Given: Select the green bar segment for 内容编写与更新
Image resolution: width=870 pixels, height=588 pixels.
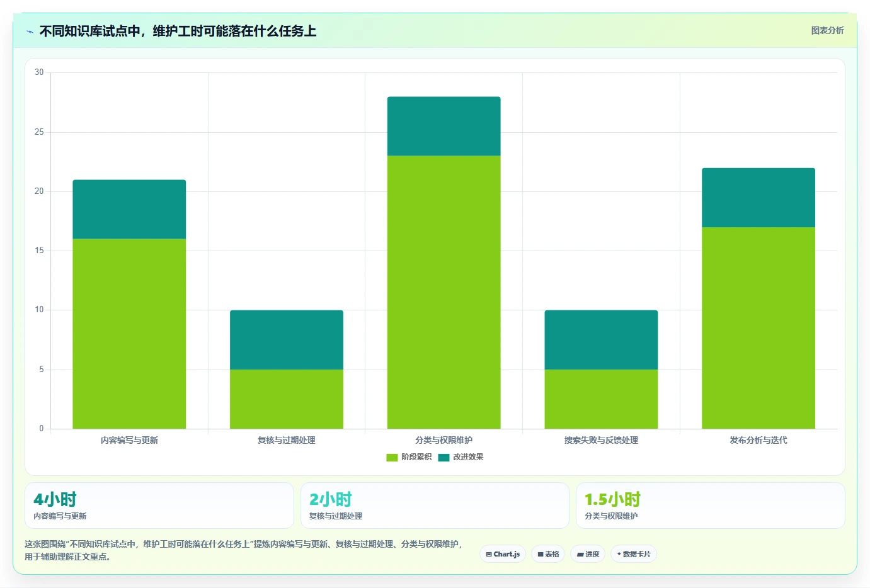Looking at the screenshot, I should pyautogui.click(x=129, y=334).
